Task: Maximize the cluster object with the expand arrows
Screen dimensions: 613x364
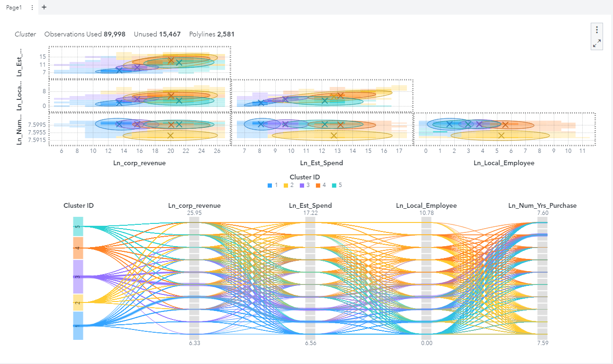Action: point(597,43)
